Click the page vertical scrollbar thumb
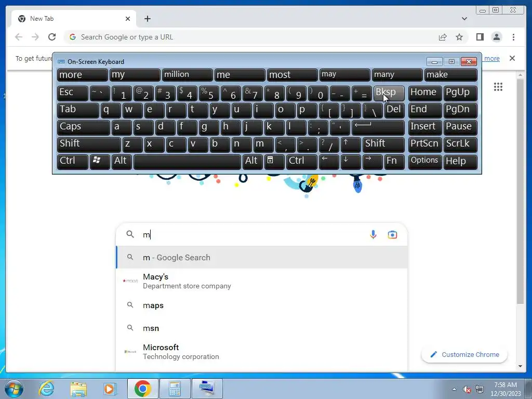 point(520,191)
